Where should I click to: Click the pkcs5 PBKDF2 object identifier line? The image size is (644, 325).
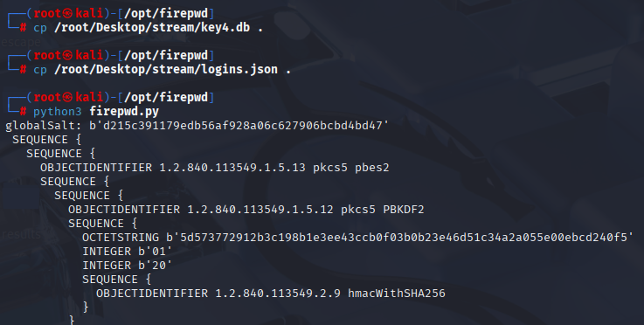pos(246,210)
